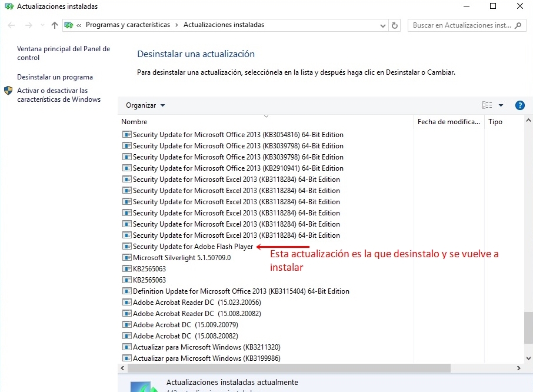Screen dimensions: 533x392
Task: Click the horizontal scrollbar right arrow
Action: pos(519,368)
